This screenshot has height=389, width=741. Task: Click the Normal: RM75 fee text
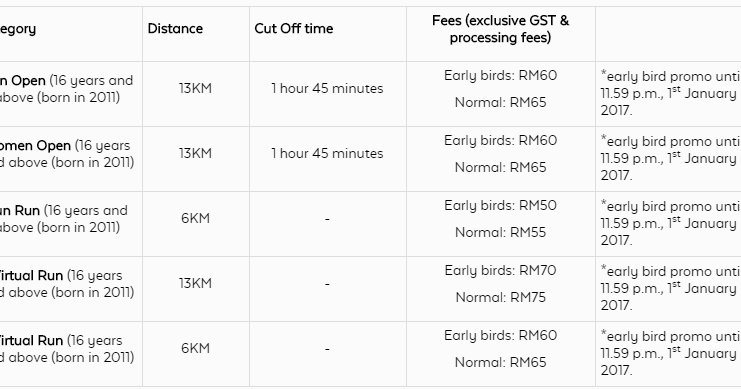(x=500, y=297)
